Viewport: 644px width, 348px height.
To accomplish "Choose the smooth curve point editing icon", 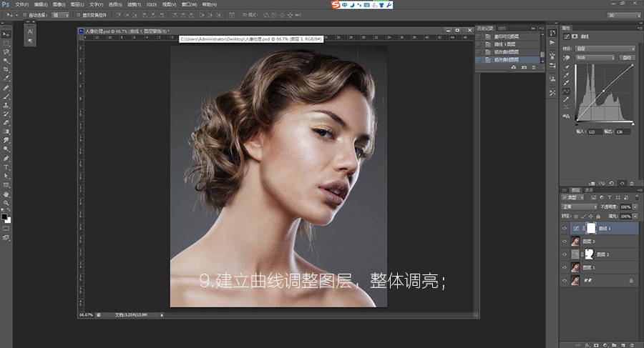I will click(x=567, y=91).
